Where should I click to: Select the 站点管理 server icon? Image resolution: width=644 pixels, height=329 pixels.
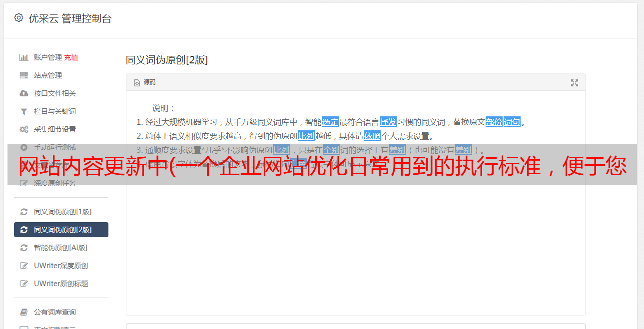(x=23, y=75)
